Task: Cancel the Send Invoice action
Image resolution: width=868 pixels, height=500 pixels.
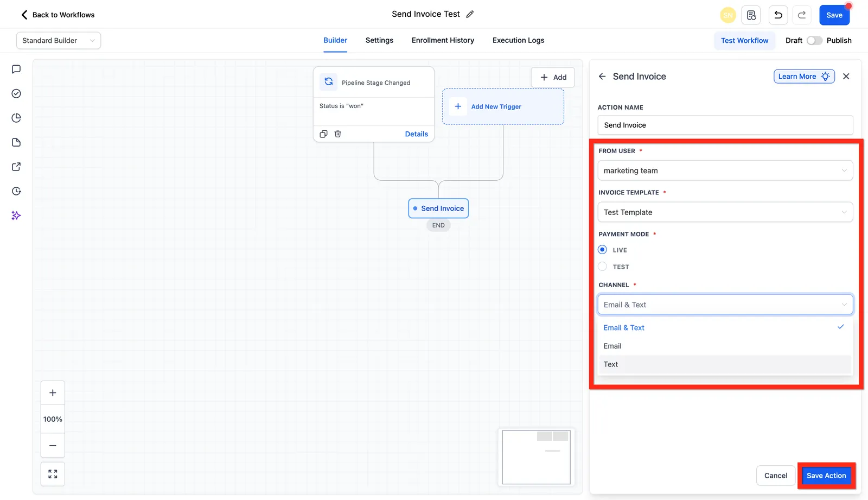Action: point(776,476)
